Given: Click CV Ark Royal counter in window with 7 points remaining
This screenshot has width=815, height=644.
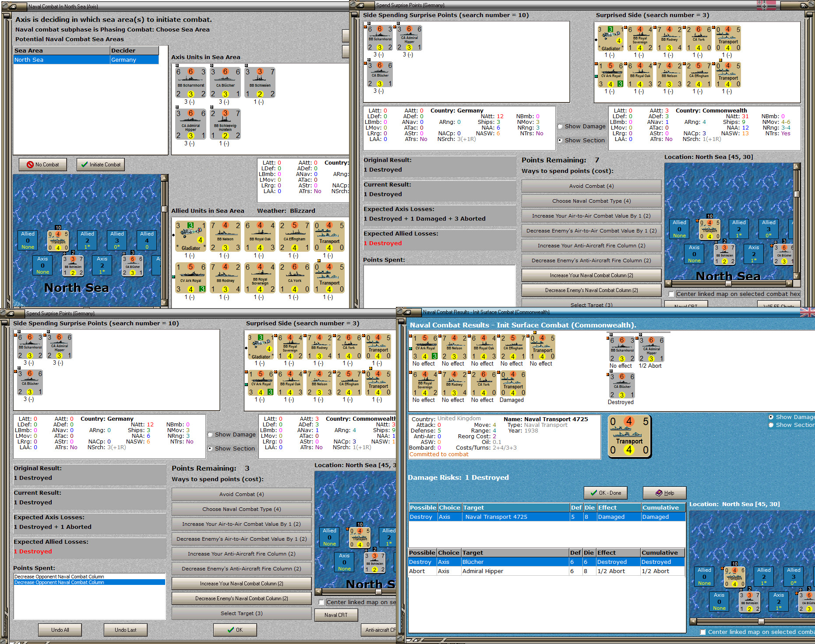Looking at the screenshot, I should click(x=610, y=75).
